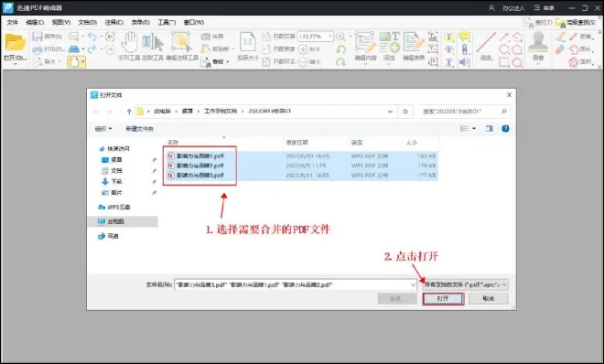Click the Zoom In magnifier icon
This screenshot has height=364, width=604.
[341, 37]
